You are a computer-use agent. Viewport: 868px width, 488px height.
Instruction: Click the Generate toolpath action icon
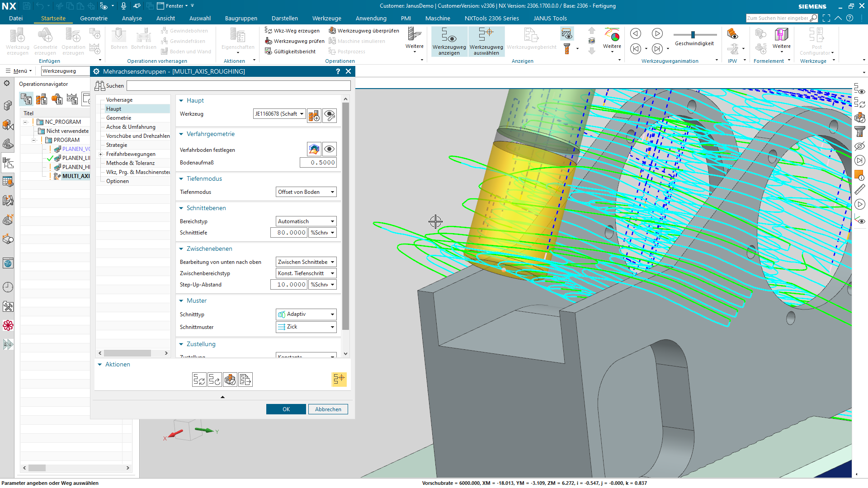click(199, 380)
